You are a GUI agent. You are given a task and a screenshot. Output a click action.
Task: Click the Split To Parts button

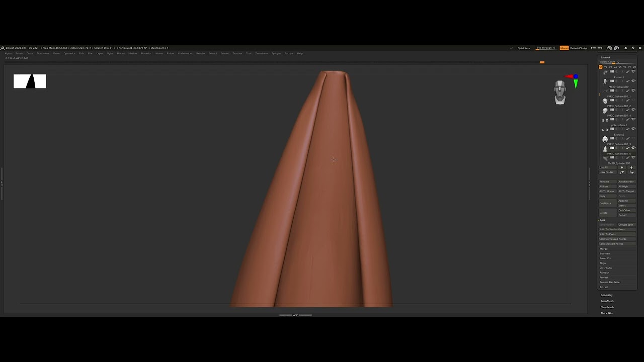tap(617, 234)
